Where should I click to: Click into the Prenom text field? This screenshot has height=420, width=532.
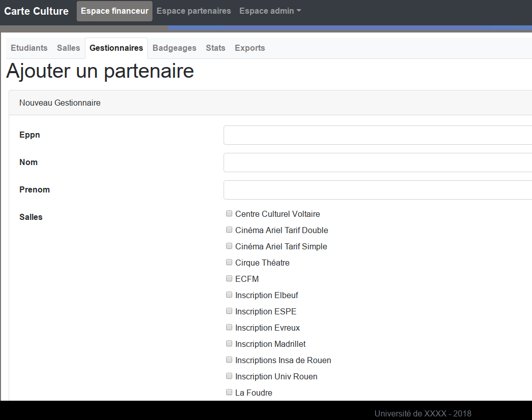pos(378,190)
